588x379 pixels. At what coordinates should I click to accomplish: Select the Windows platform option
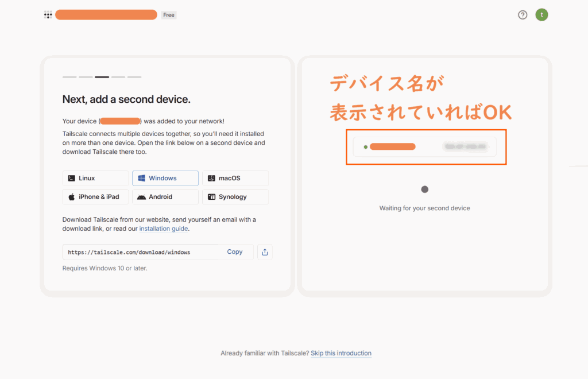click(165, 178)
